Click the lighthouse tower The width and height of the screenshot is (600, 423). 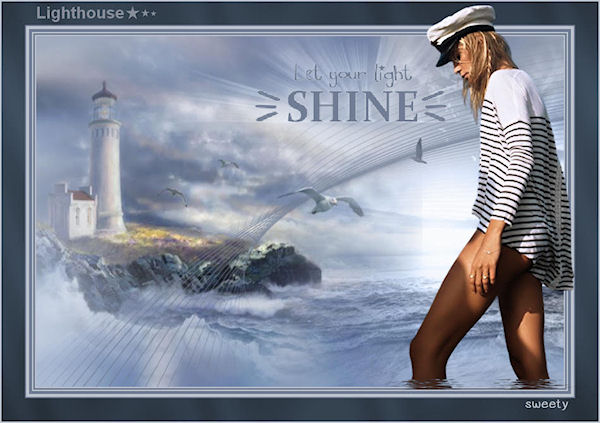pyautogui.click(x=106, y=159)
